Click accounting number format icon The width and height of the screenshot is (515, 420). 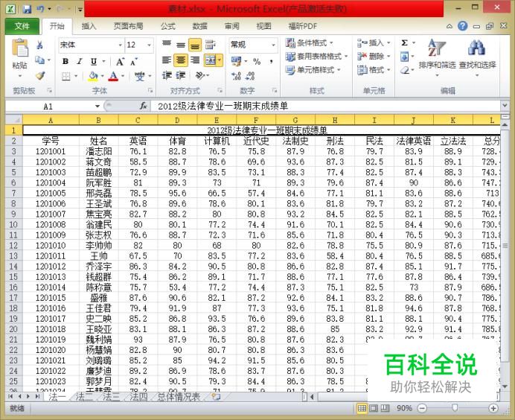237,61
